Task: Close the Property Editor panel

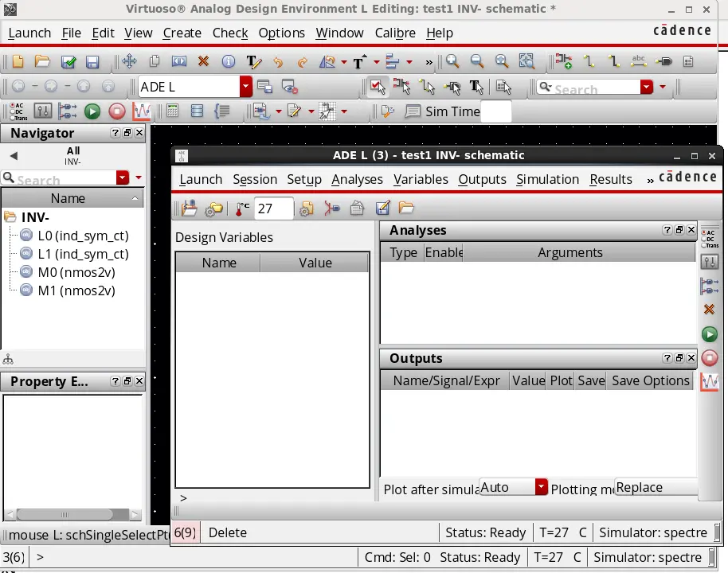Action: pos(139,381)
